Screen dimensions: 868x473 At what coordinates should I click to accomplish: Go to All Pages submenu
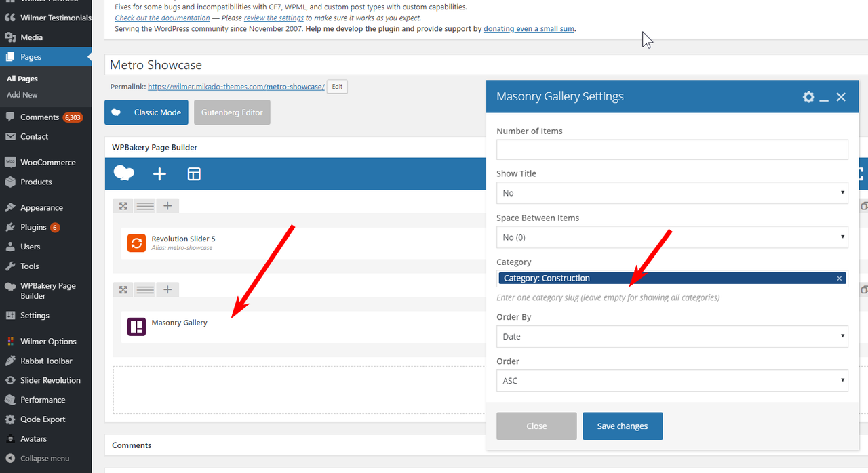tap(22, 79)
